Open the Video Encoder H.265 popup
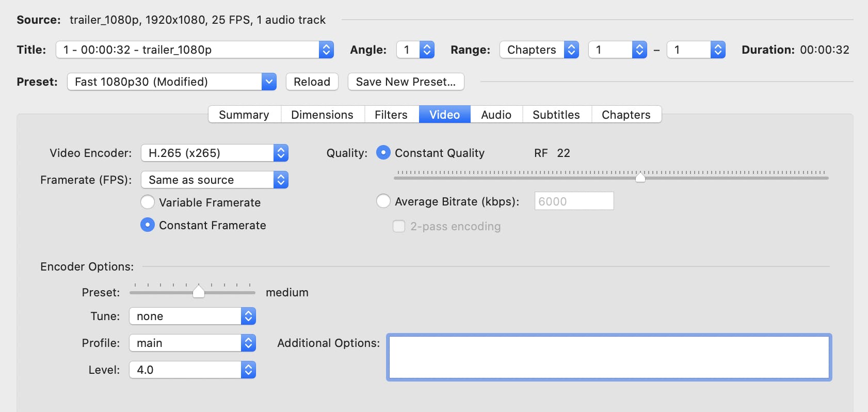The image size is (868, 412). pyautogui.click(x=214, y=153)
